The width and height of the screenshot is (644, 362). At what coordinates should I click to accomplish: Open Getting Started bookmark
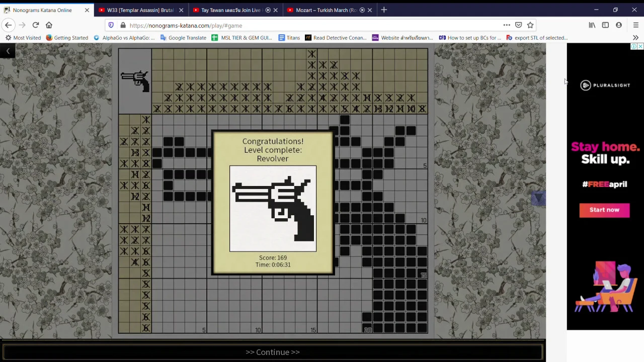click(x=67, y=38)
